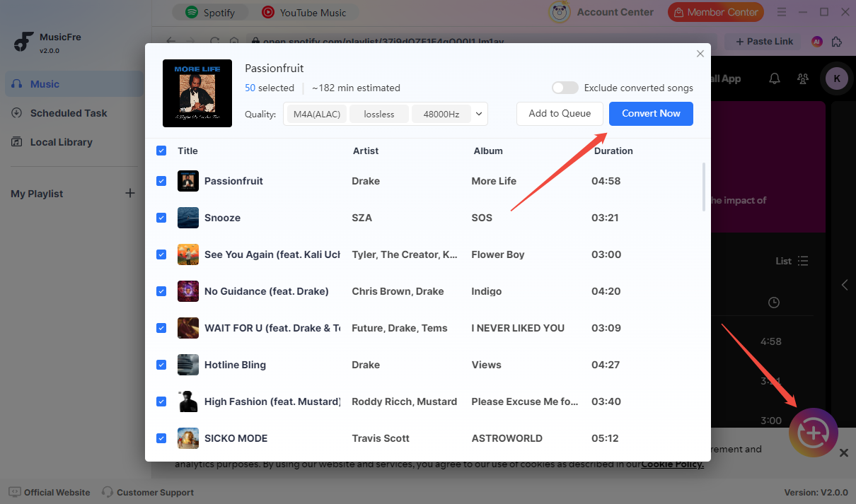Click the More Life album cover
The image size is (856, 504).
197,93
